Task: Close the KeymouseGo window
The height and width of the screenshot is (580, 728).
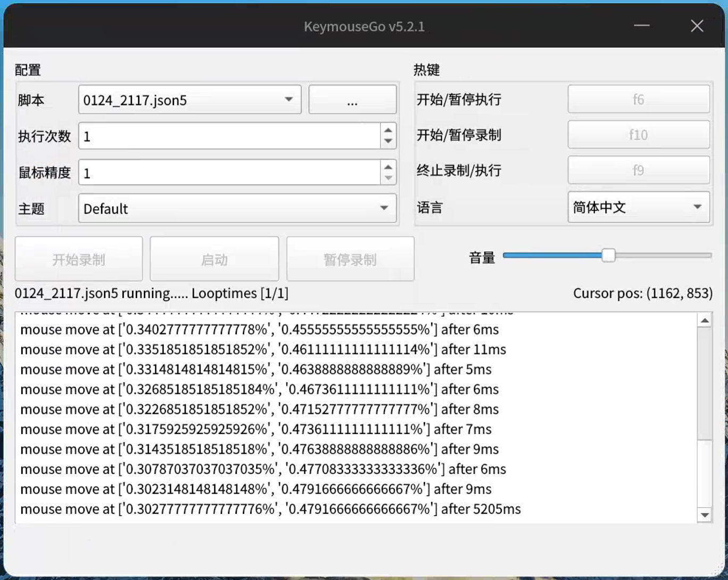Action: pos(697,26)
